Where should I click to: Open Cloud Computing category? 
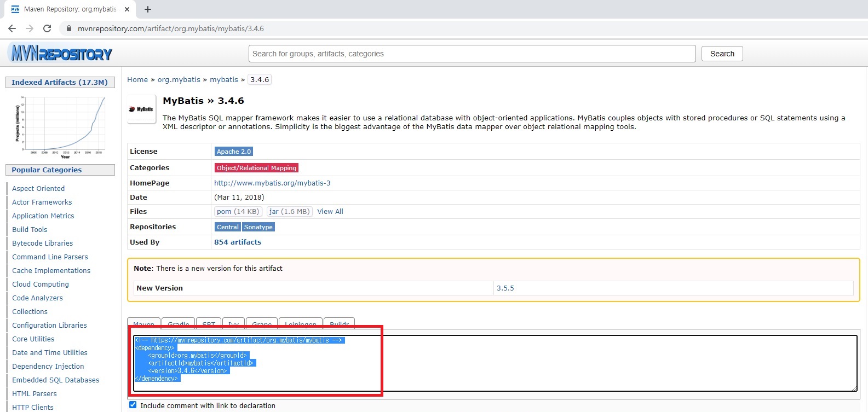point(41,285)
